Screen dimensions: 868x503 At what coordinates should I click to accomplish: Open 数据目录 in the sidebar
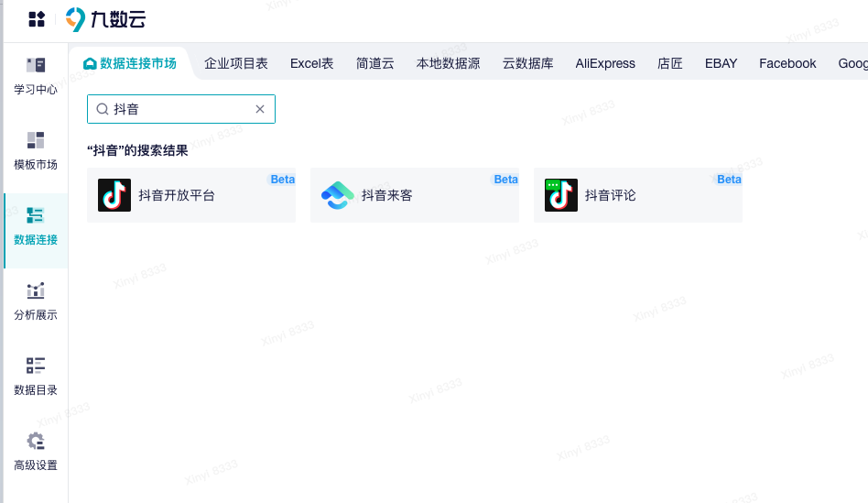[x=36, y=377]
